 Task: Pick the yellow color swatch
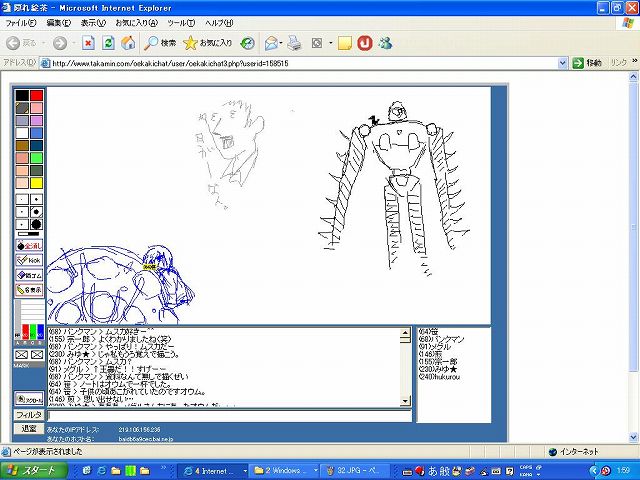(36, 183)
